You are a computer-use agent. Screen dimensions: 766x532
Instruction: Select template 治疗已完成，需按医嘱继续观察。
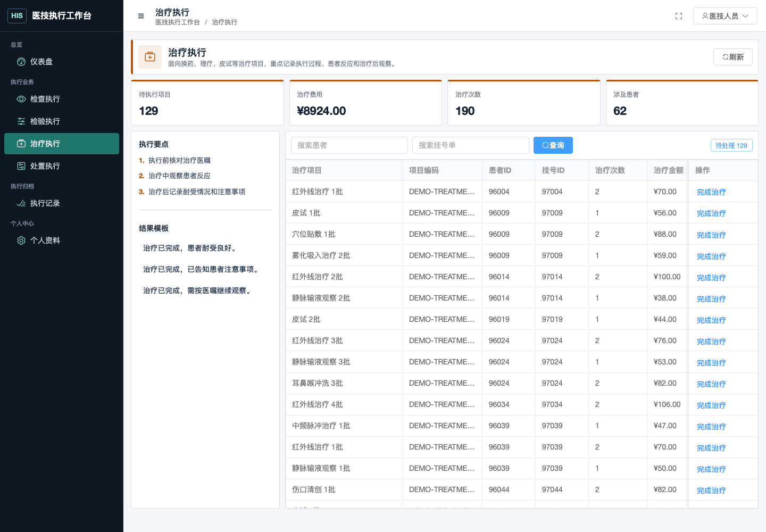(x=198, y=290)
